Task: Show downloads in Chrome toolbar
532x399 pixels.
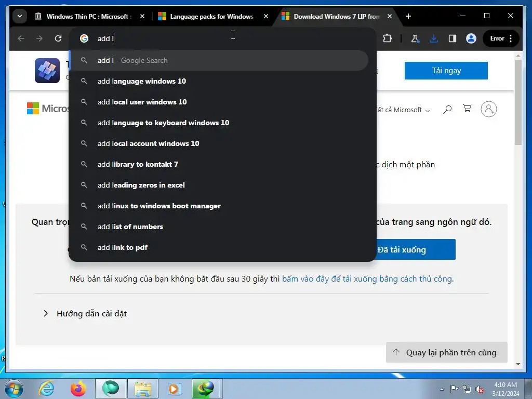Action: pos(434,38)
